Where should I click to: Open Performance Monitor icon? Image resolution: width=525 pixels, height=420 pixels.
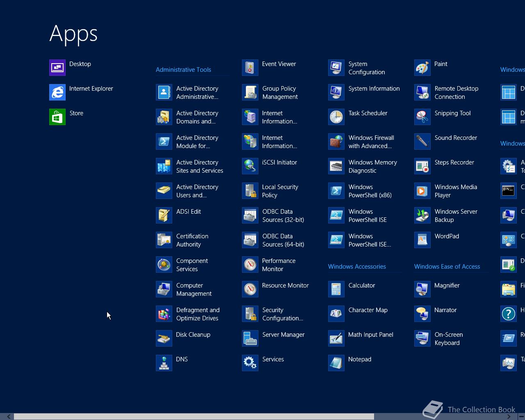click(x=250, y=265)
